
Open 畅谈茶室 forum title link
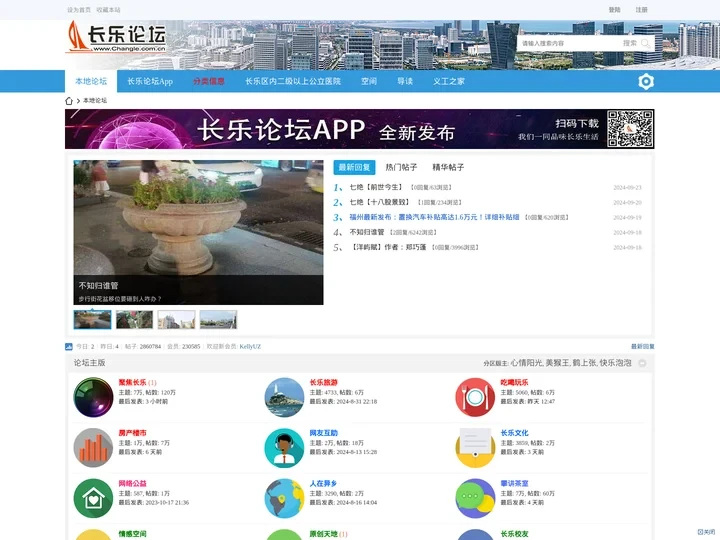(514, 484)
